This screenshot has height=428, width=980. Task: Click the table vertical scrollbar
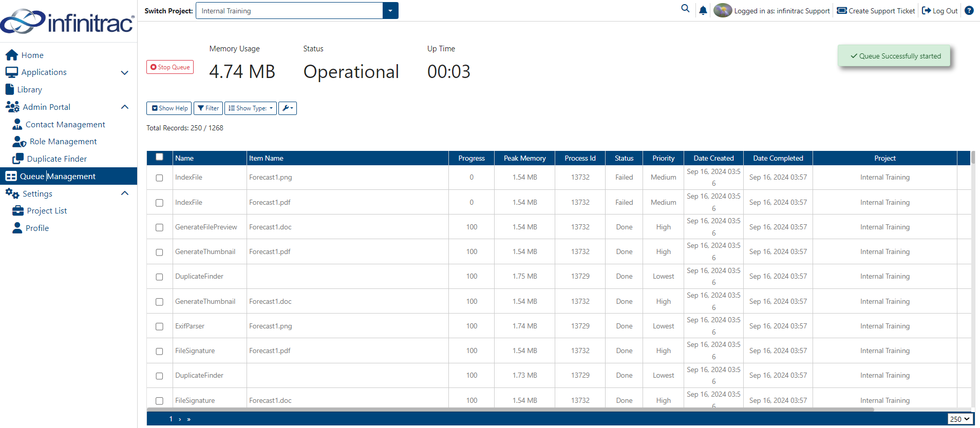(x=973, y=158)
